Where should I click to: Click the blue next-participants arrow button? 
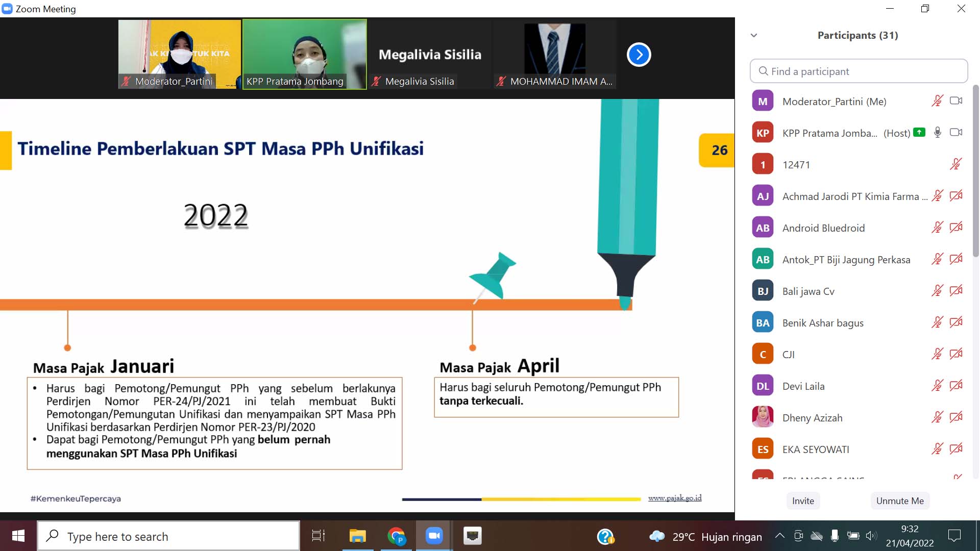pos(639,55)
